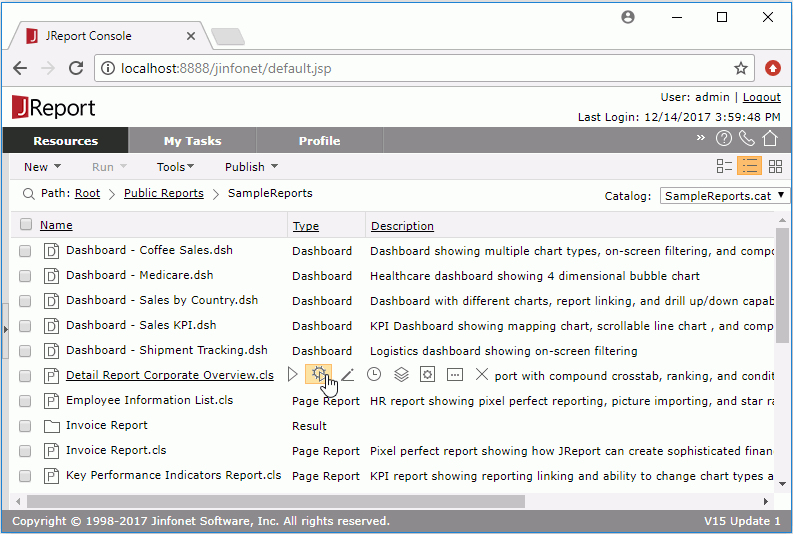Check the Invoice Report folder checkbox

point(25,426)
